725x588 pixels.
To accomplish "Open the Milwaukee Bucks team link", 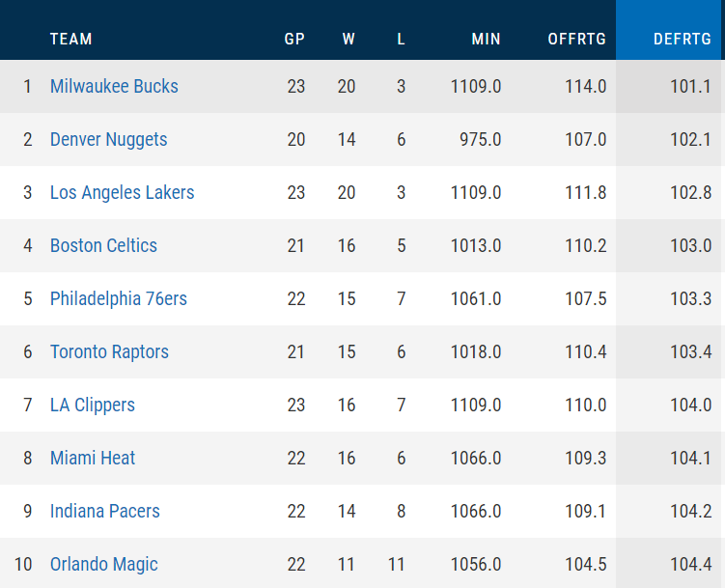I will pyautogui.click(x=114, y=87).
